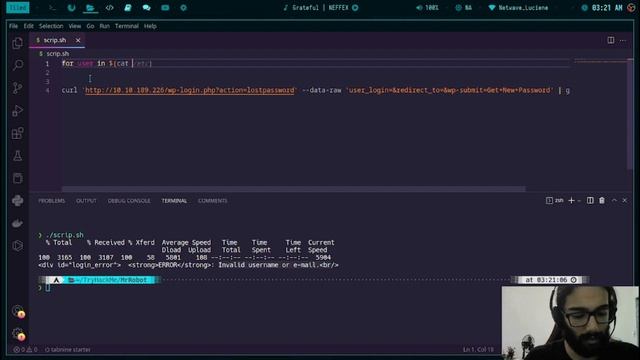Select the TERMINAL panel tab
Image resolution: width=640 pixels, height=360 pixels.
click(x=174, y=201)
